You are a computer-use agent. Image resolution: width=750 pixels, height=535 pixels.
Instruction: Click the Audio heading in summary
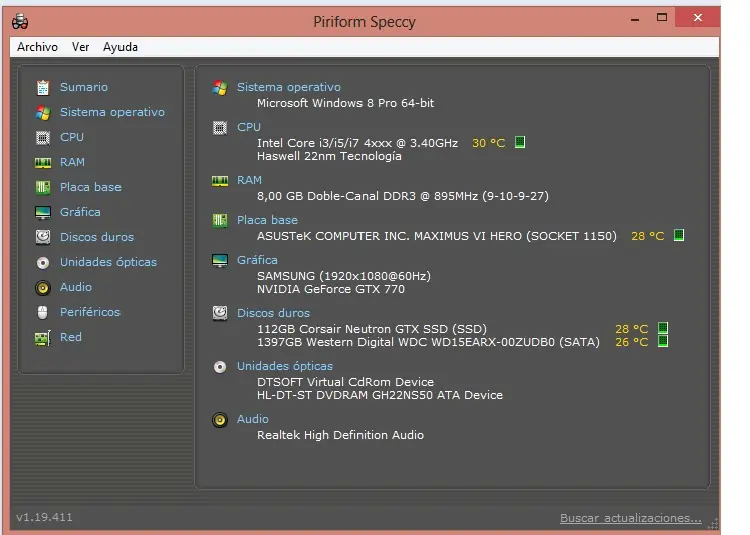[253, 419]
